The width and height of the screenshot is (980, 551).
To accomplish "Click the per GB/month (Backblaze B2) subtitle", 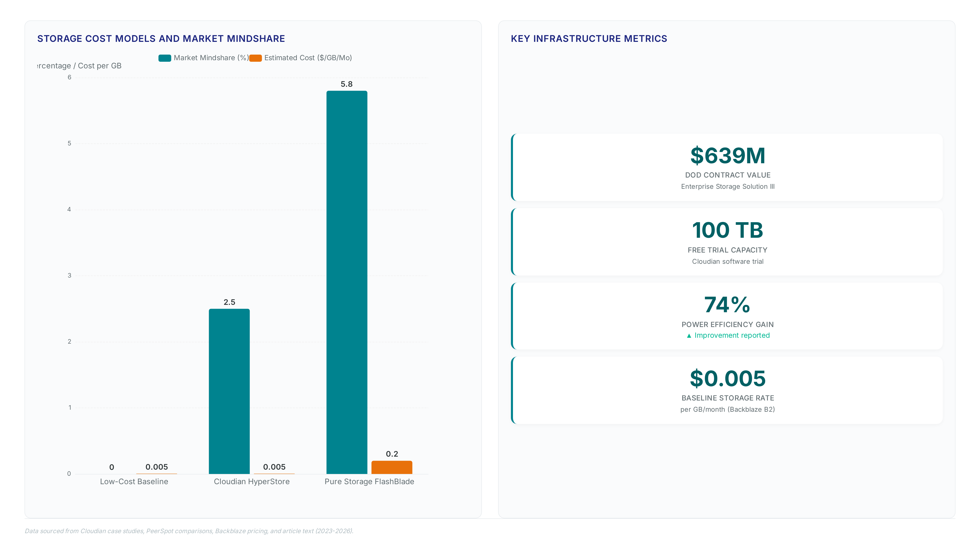I will click(727, 409).
